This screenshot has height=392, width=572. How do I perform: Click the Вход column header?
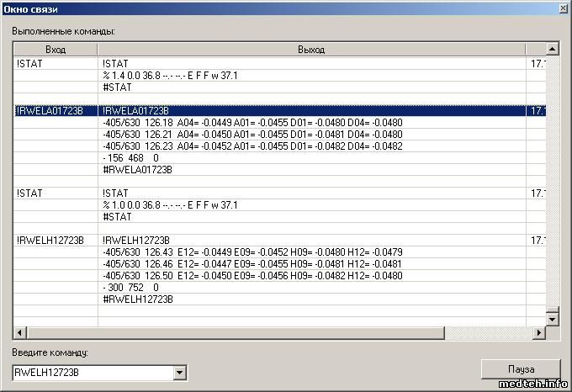point(56,50)
